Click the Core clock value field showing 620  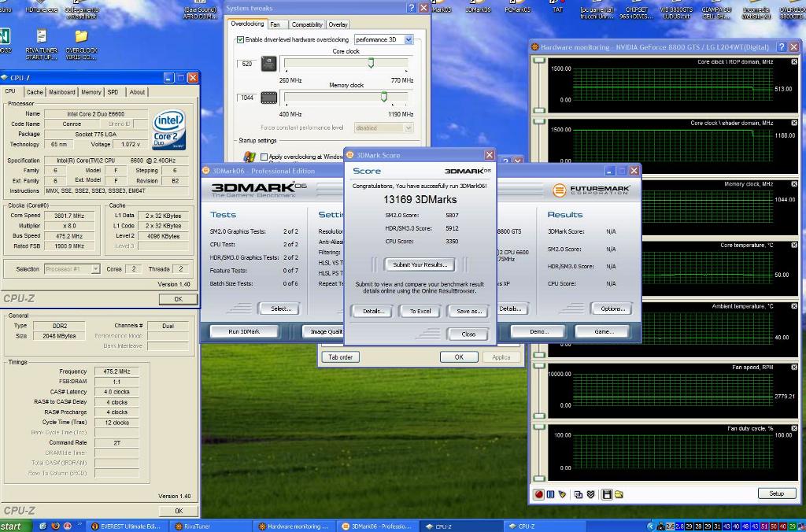coord(247,64)
